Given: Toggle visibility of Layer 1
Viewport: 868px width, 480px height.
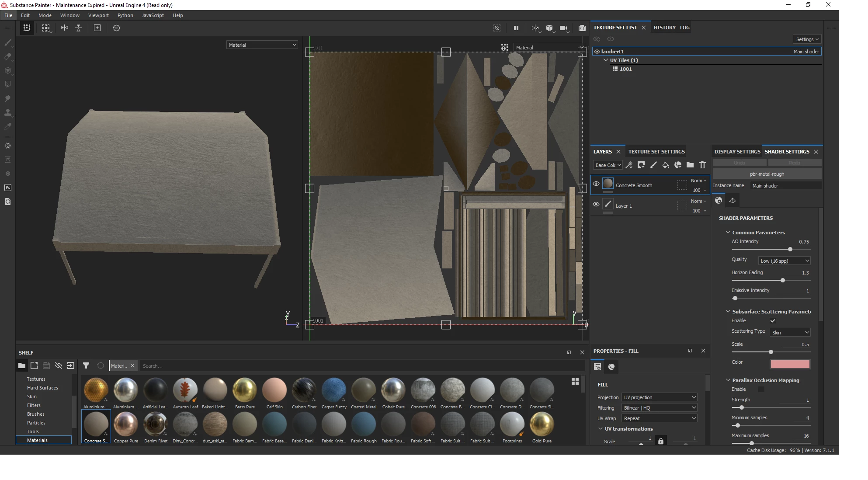Looking at the screenshot, I should click(596, 205).
